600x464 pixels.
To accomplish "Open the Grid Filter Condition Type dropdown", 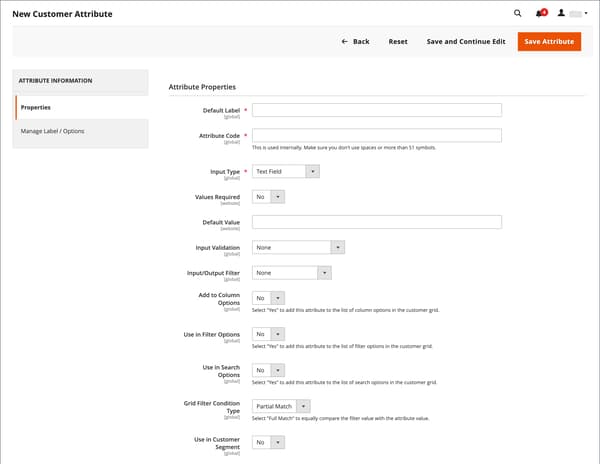I will (x=281, y=406).
